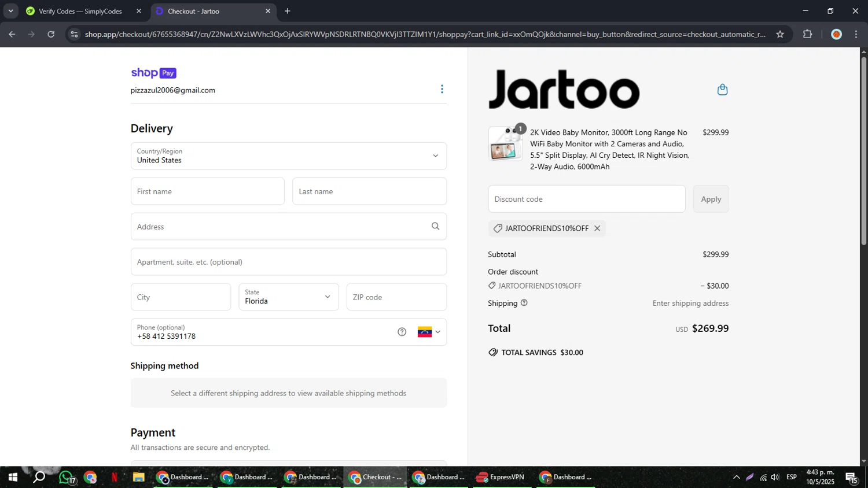868x488 pixels.
Task: Open Windows taskbar search
Action: pos(39,478)
